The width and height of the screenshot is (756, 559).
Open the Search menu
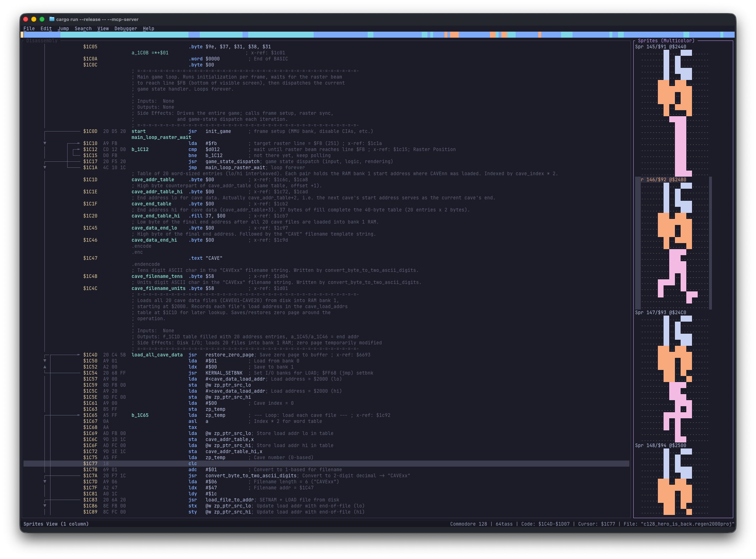83,28
